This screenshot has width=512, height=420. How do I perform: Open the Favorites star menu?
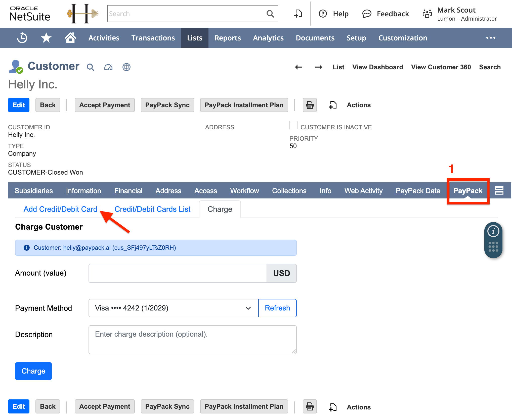(46, 38)
